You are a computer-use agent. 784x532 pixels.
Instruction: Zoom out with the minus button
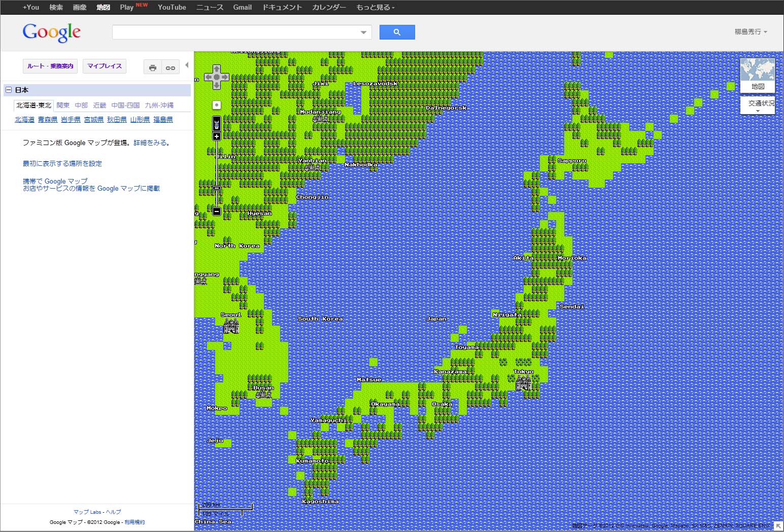[x=217, y=211]
